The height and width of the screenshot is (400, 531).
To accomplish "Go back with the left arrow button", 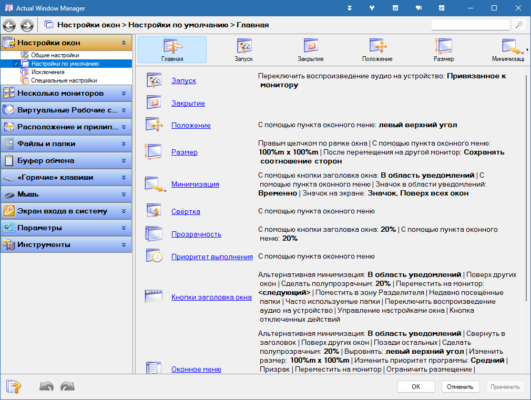I will [x=9, y=25].
